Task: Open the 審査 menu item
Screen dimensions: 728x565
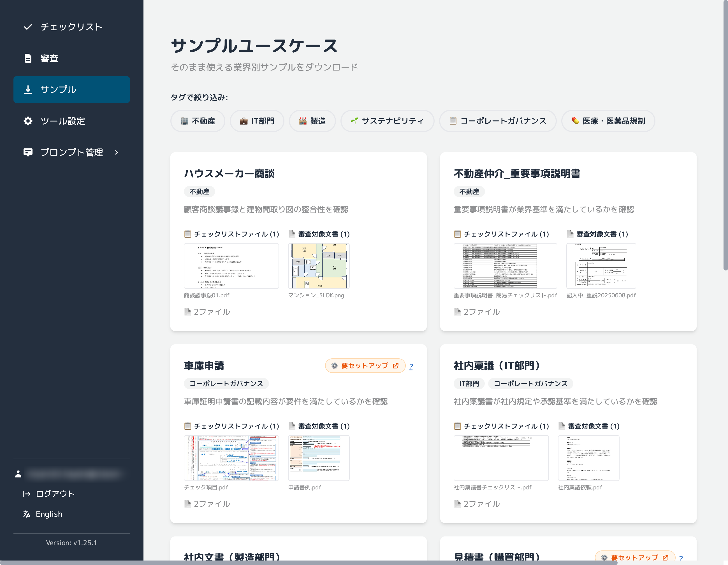Action: tap(72, 58)
